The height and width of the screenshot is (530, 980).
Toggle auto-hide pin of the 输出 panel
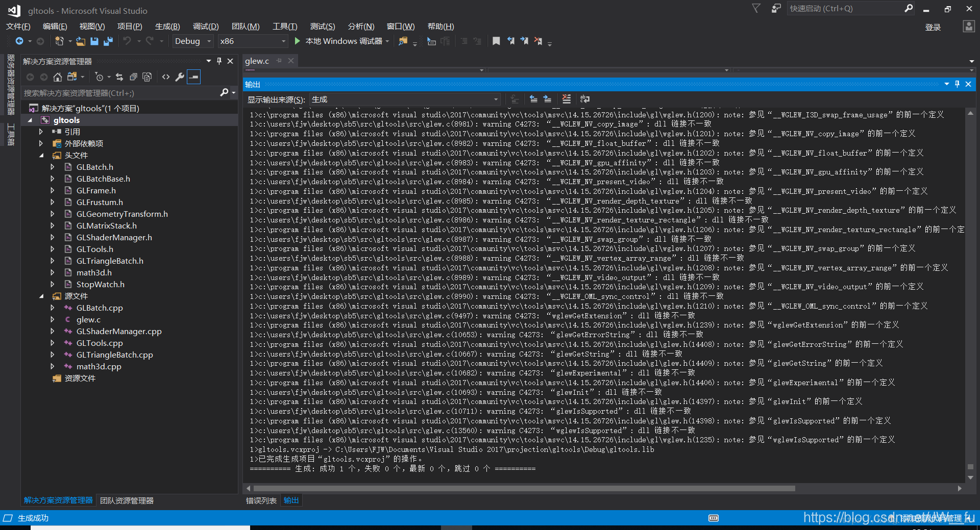[957, 84]
